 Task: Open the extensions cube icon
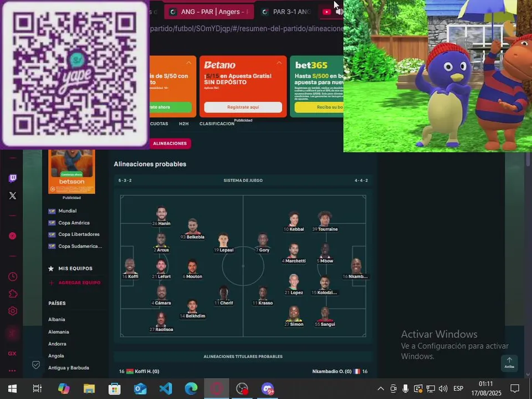click(13, 294)
